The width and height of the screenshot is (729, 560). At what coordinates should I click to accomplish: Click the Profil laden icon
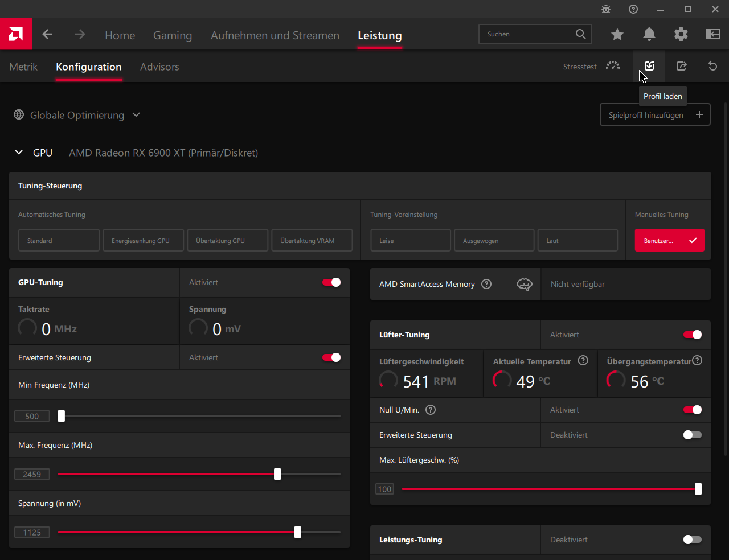pos(649,66)
